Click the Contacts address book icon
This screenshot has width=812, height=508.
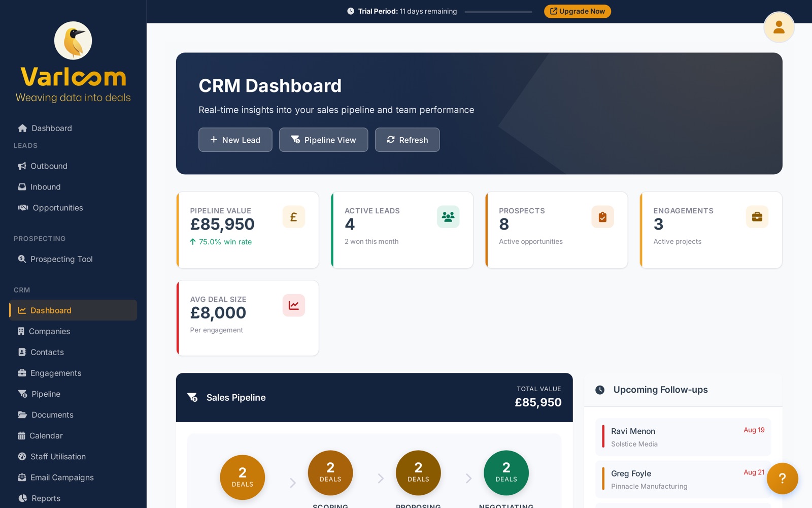22,352
